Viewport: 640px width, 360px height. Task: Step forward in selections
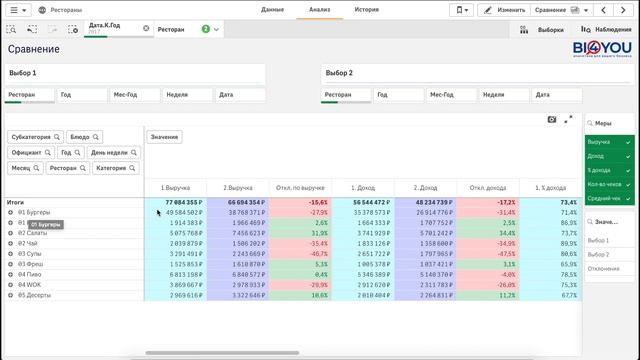click(53, 29)
